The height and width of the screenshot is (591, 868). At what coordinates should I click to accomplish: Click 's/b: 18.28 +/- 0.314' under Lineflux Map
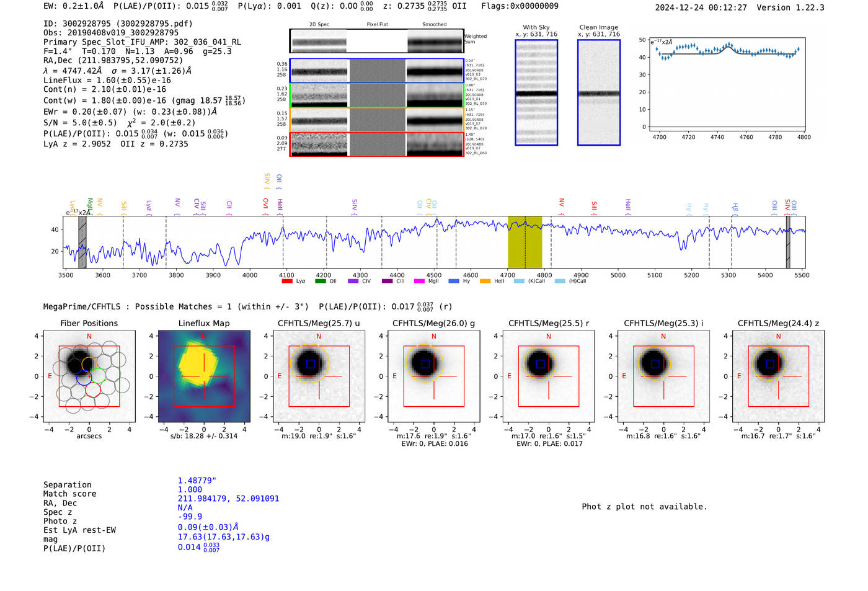[204, 436]
